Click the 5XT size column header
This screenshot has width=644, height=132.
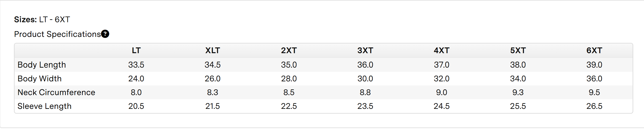click(x=518, y=51)
